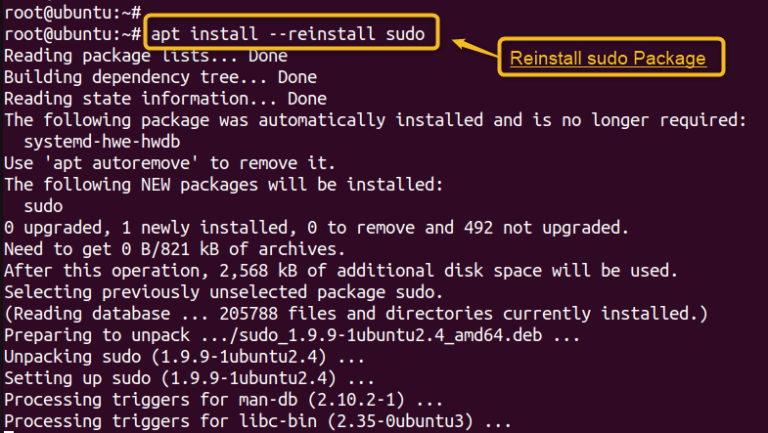Image resolution: width=768 pixels, height=433 pixels.
Task: Click the 'Setting up sudo' line
Action: pos(189,379)
